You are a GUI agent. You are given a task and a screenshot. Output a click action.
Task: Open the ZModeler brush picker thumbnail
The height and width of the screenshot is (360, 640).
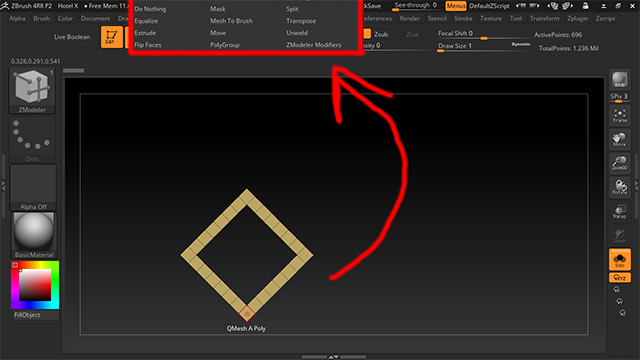(32, 91)
